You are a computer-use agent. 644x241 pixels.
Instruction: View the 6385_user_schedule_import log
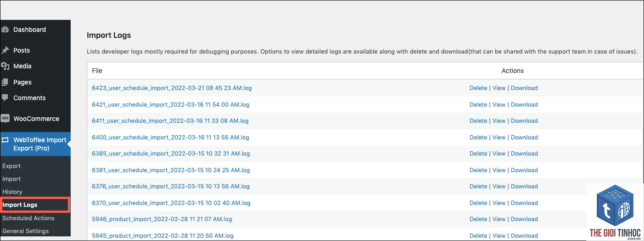[x=499, y=153]
